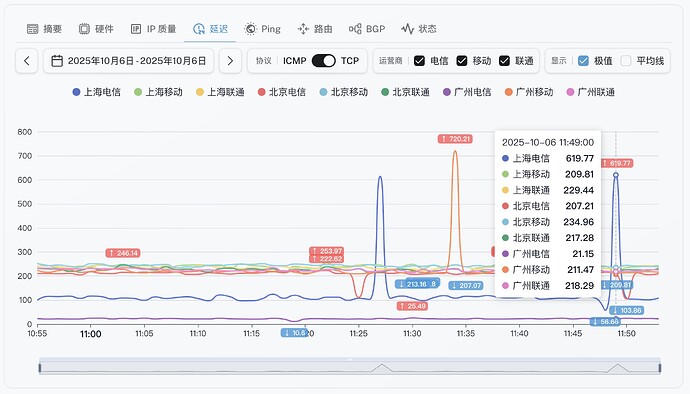Toggle 广州电信 series in the legend
This screenshot has height=394, width=690.
tap(467, 92)
